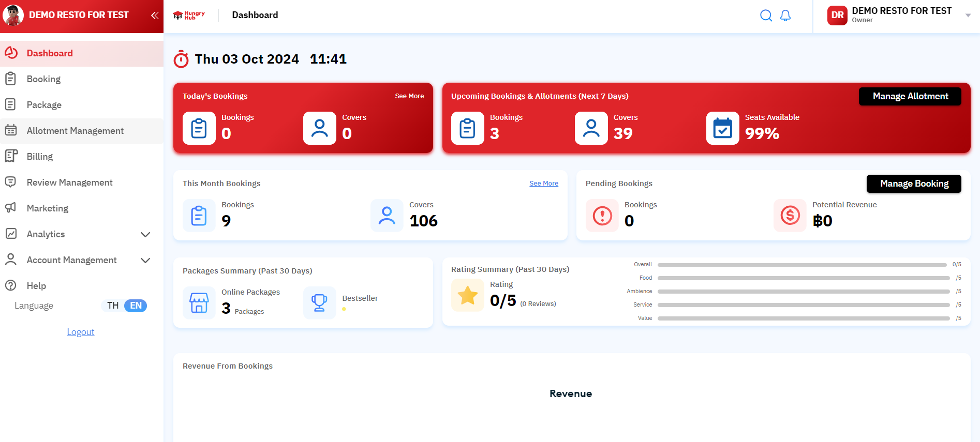Open Allotment Management menu item
980x442 pixels.
82,131
